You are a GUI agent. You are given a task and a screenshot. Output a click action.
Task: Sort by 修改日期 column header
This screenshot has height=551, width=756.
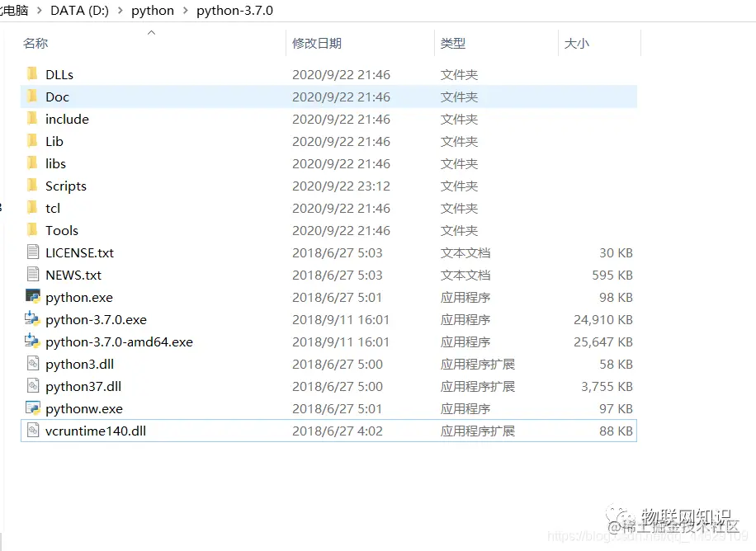(x=317, y=44)
